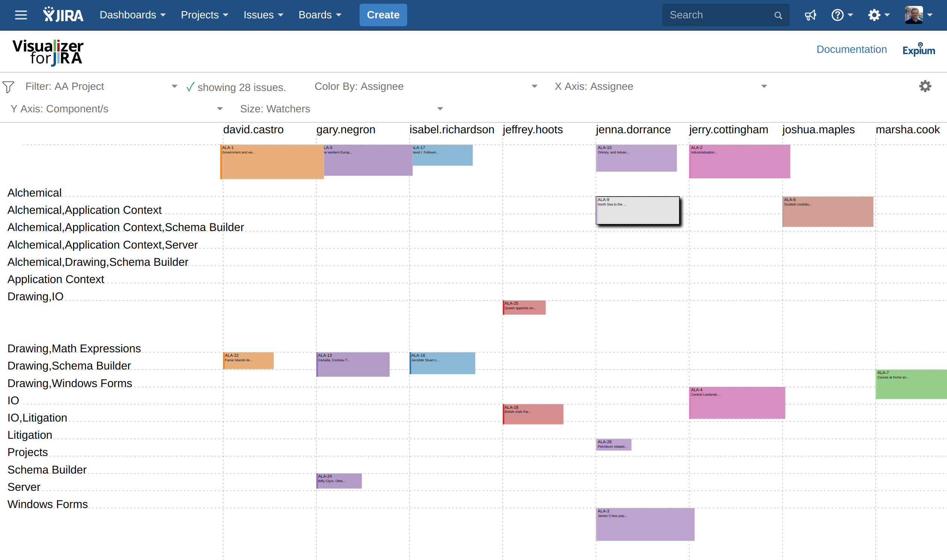
Task: Open the user profile avatar menu
Action: tap(918, 15)
